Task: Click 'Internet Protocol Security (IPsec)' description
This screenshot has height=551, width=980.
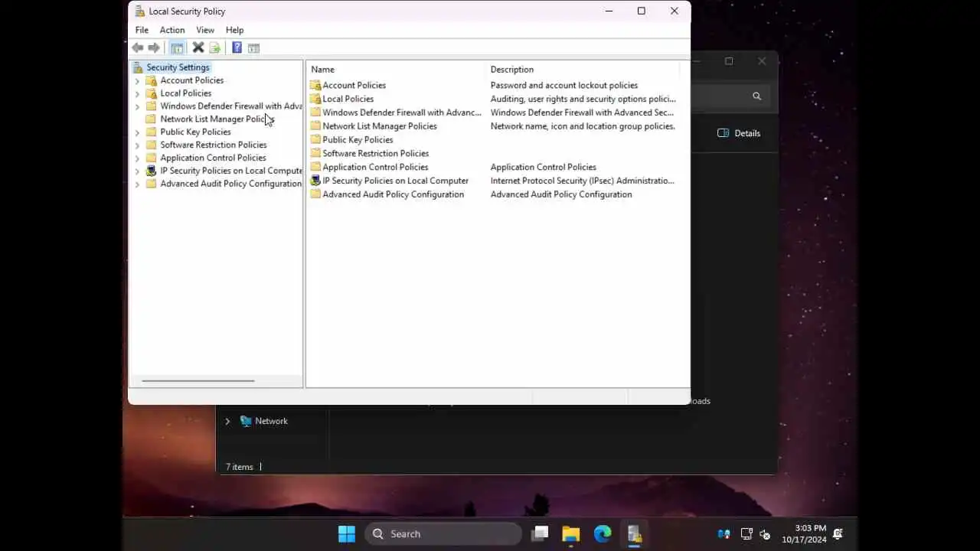Action: (x=582, y=181)
